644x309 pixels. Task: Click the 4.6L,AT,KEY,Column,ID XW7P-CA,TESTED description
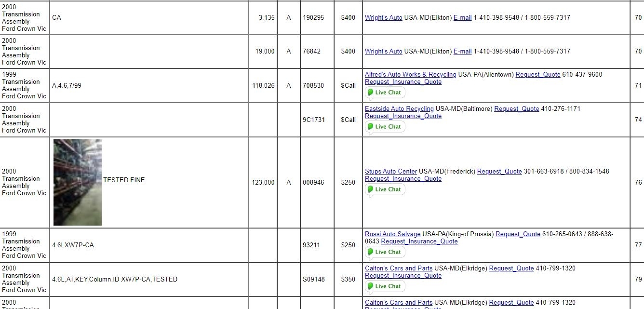[115, 279]
